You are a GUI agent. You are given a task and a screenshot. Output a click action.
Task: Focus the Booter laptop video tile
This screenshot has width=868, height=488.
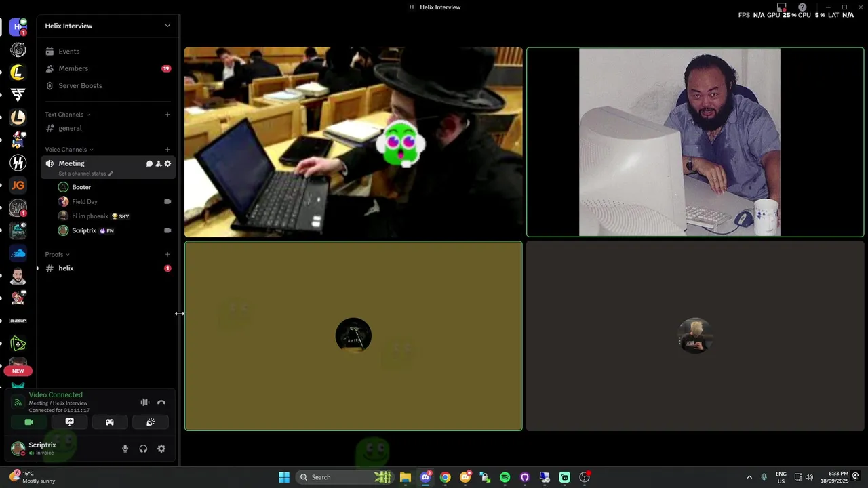coord(353,142)
